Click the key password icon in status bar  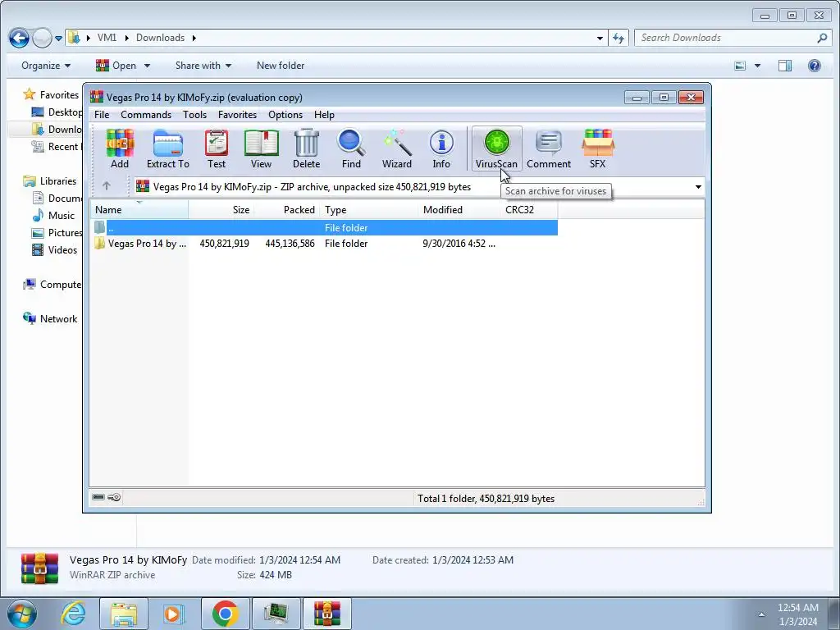114,497
